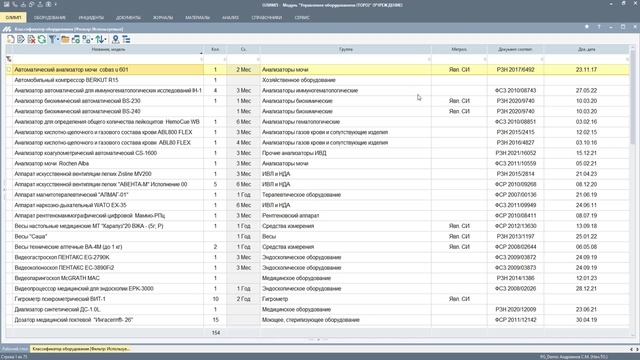The height and width of the screenshot is (360, 640).
Task: Open the filter funnel dropdown arrow
Action: tap(58, 39)
